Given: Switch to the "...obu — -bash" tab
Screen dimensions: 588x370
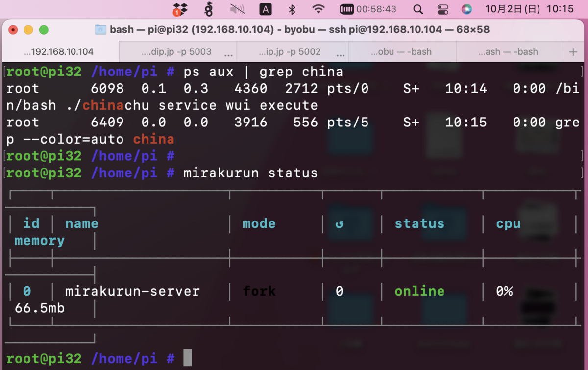Looking at the screenshot, I should (x=403, y=51).
